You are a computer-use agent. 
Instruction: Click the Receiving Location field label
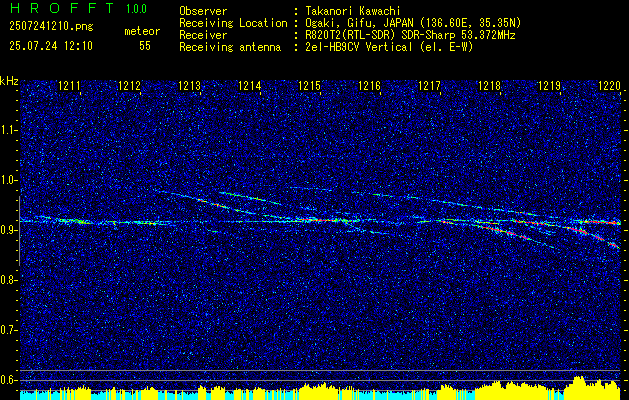click(233, 23)
